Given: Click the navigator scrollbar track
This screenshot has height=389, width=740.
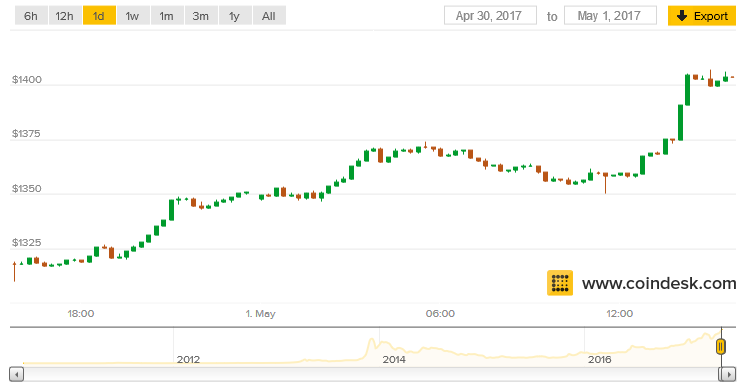Looking at the screenshot, I should click(x=370, y=375).
